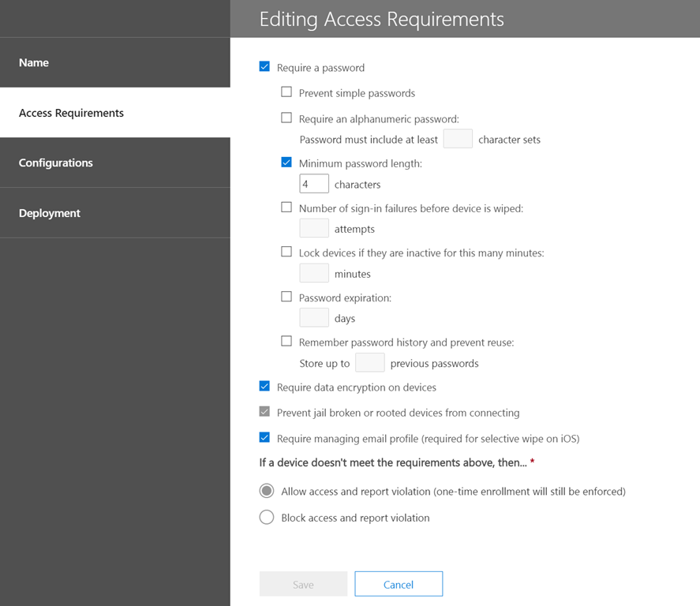
Task: Select Allow access and report violation
Action: pyautogui.click(x=267, y=491)
